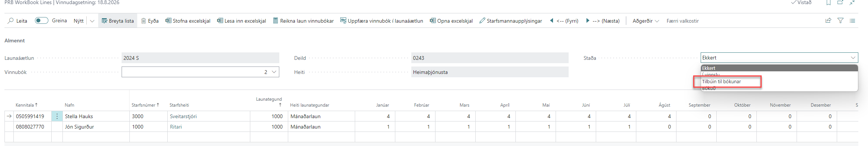868x146 pixels.
Task: Toggle the Greina analysis switch
Action: pyautogui.click(x=41, y=20)
